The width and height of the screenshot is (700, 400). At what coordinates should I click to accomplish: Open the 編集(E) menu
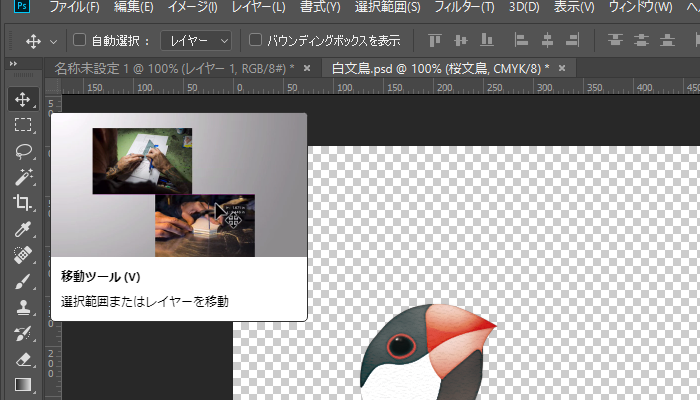134,7
